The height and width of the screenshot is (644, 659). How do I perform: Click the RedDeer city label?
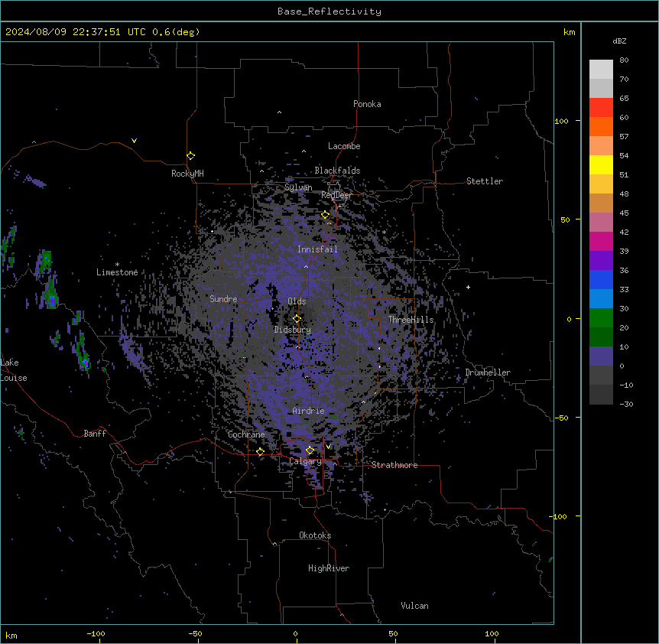coord(336,195)
